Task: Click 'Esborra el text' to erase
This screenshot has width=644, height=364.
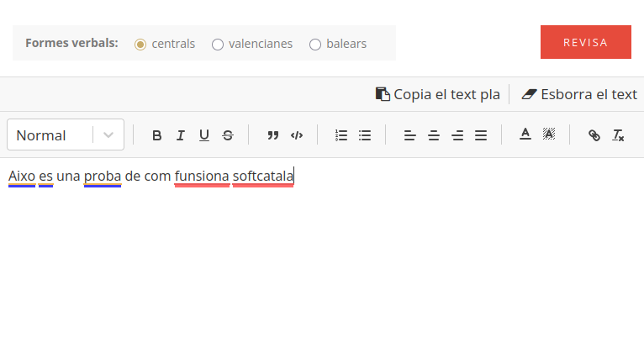Action: coord(579,94)
